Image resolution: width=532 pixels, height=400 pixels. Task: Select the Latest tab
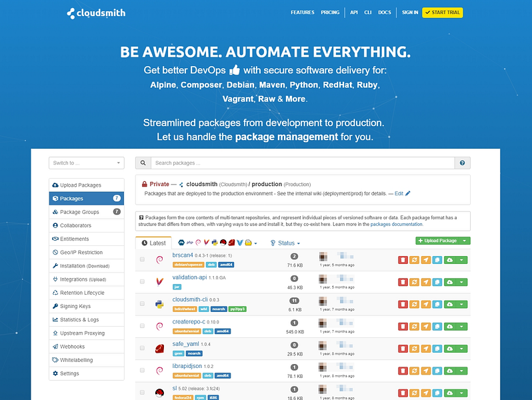154,243
